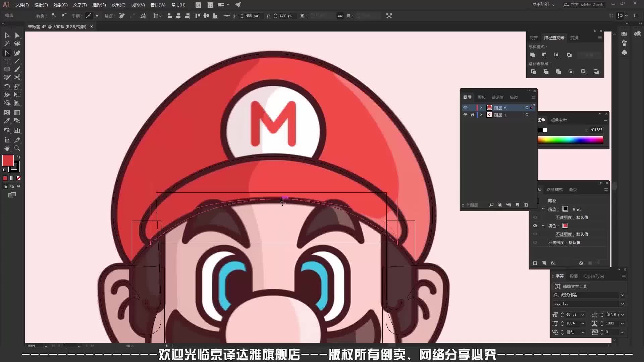Click Intersect shape mode in Pathfinder
This screenshot has height=362, width=644.
pyautogui.click(x=557, y=55)
